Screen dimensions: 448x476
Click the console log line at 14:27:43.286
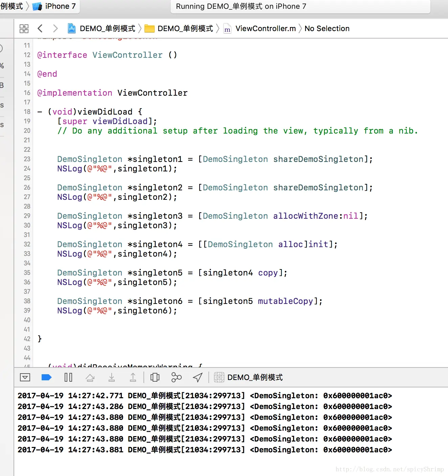coord(205,406)
